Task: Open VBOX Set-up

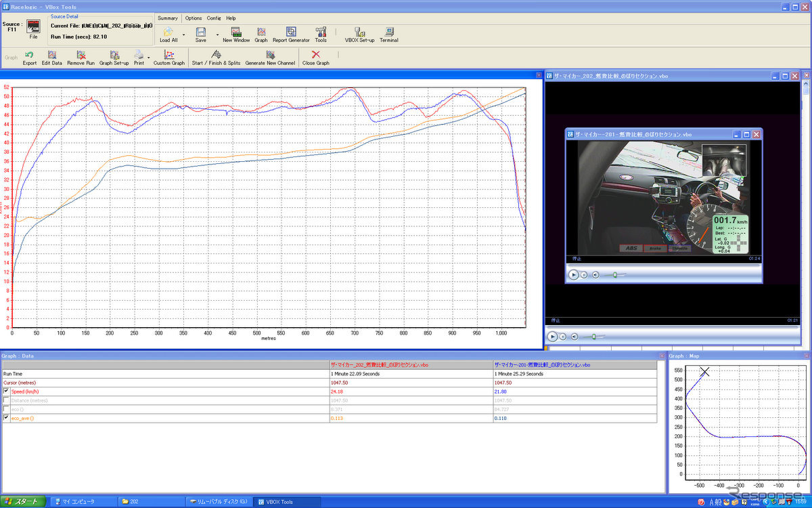Action: (x=359, y=35)
